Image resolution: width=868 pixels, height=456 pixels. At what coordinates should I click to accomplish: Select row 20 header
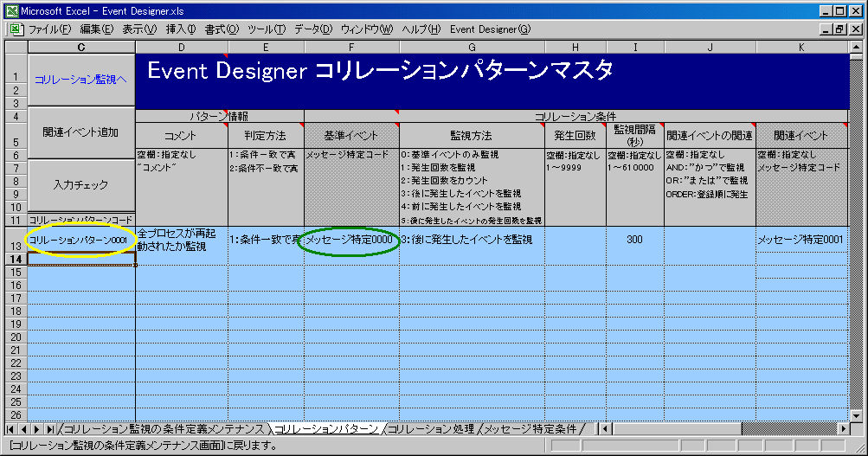[x=16, y=337]
